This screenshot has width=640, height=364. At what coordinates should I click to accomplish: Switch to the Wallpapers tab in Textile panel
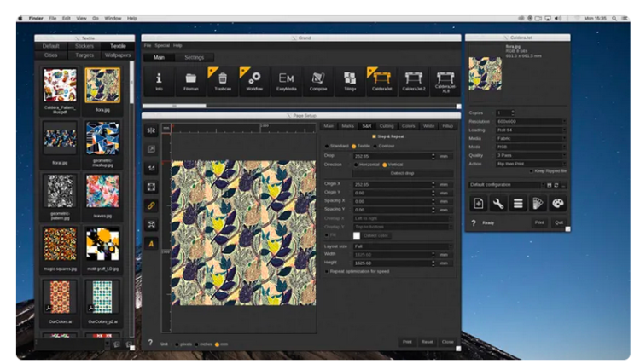click(x=118, y=55)
